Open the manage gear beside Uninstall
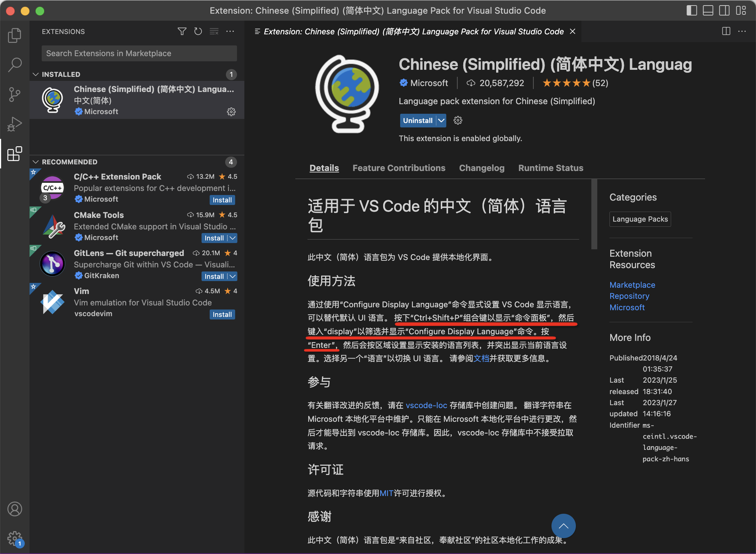756x554 pixels. pos(458,120)
